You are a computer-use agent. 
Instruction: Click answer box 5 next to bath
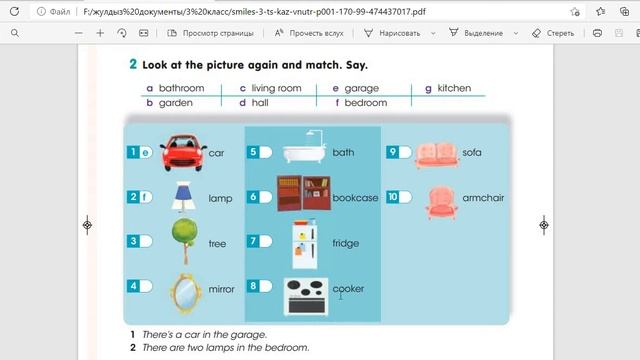coord(266,152)
